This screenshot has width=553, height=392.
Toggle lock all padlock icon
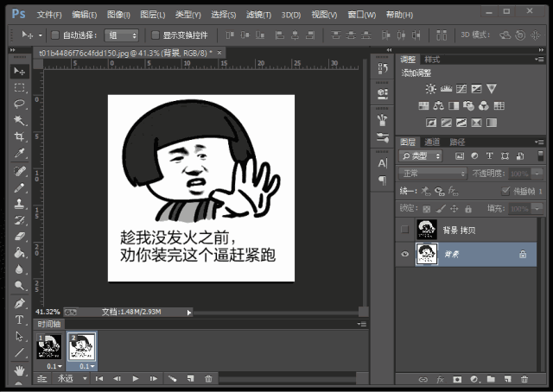click(x=468, y=209)
